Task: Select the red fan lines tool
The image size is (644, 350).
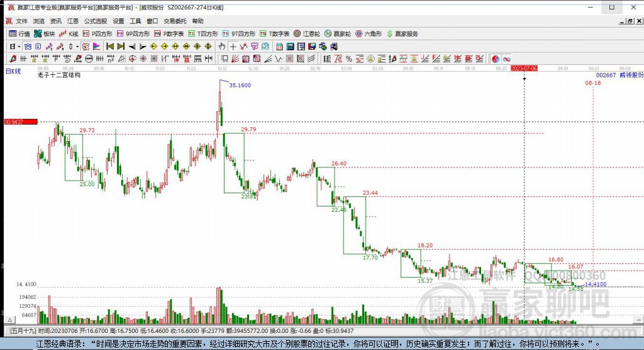Action: pyautogui.click(x=235, y=59)
